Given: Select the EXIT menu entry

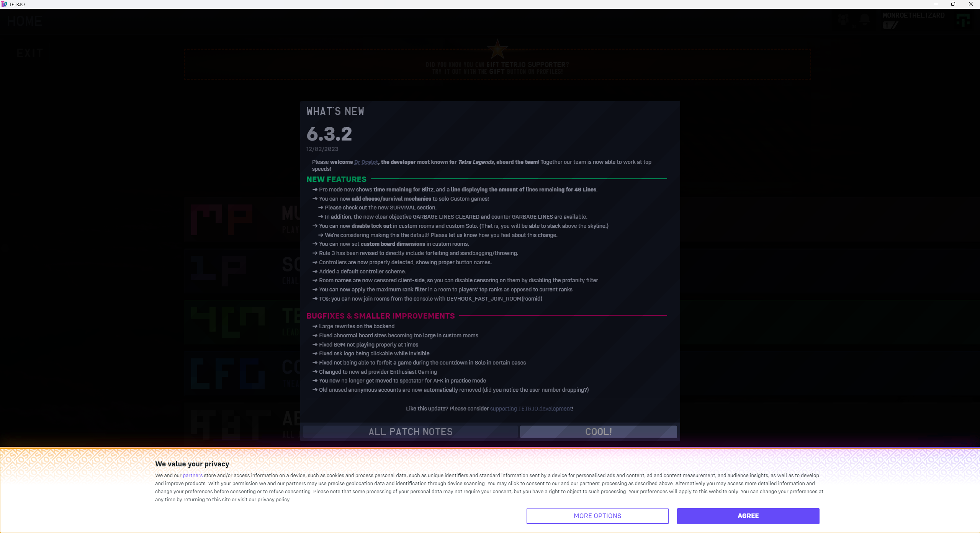Looking at the screenshot, I should tap(30, 53).
